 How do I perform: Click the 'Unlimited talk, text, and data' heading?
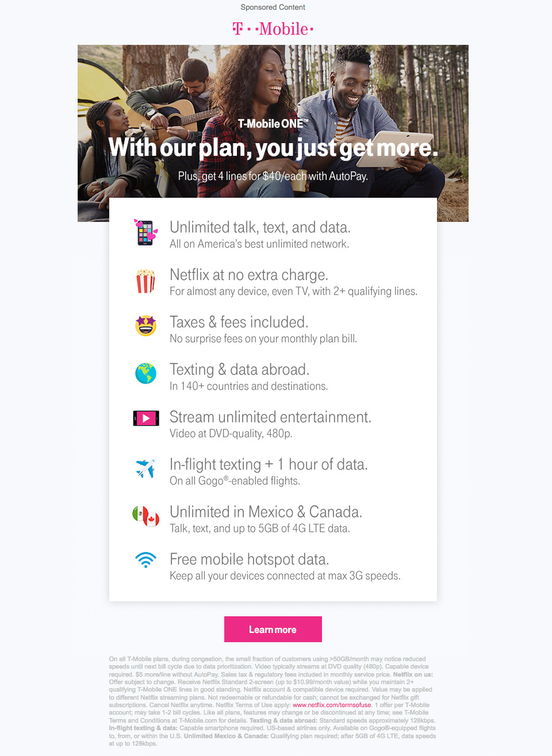(260, 227)
